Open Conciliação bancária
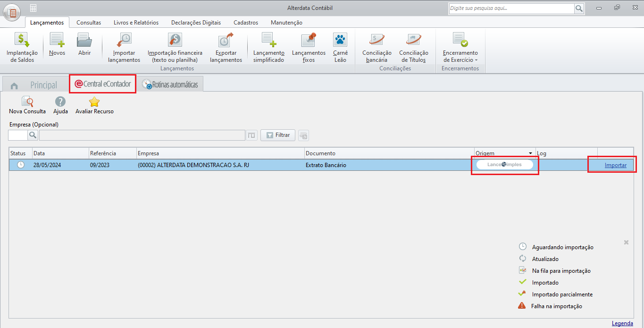644x328 pixels. pos(377,48)
